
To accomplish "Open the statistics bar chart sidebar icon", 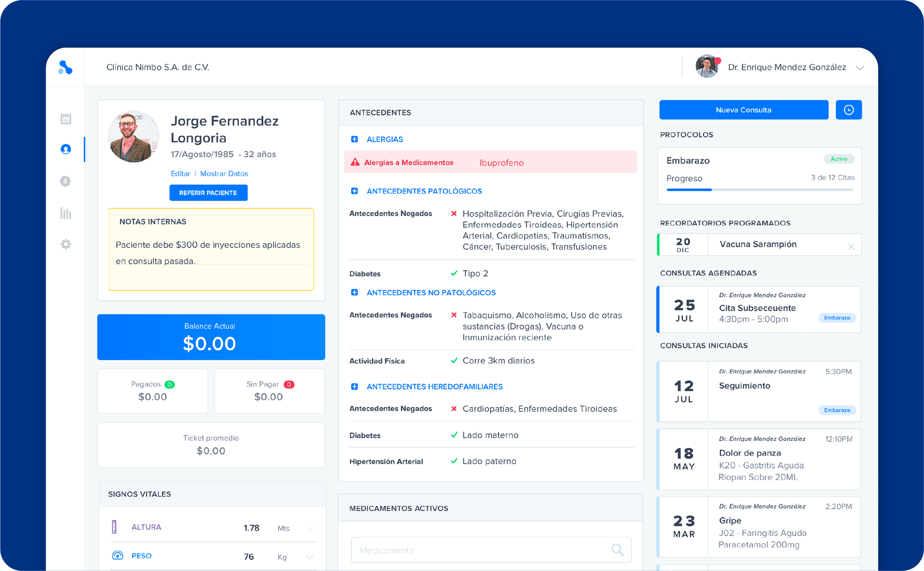I will (x=66, y=213).
